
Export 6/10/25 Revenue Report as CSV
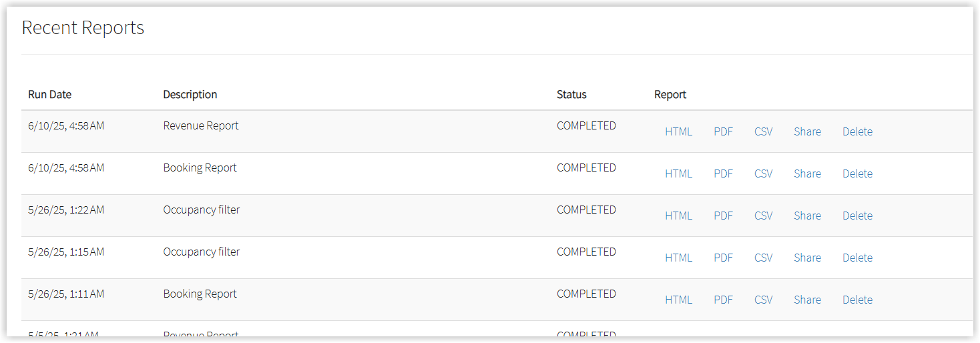click(x=763, y=131)
